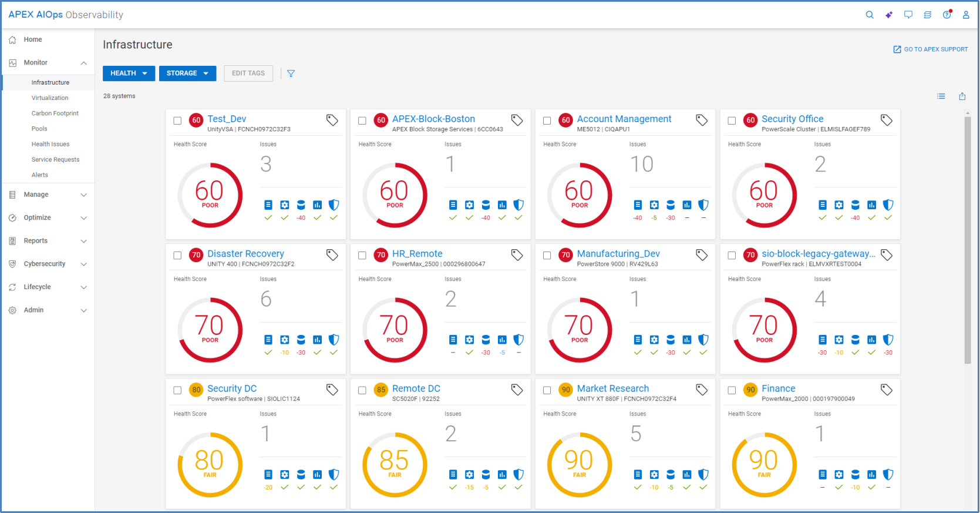The image size is (980, 513).
Task: Click Market Research health score 90 gauge
Action: [580, 465]
